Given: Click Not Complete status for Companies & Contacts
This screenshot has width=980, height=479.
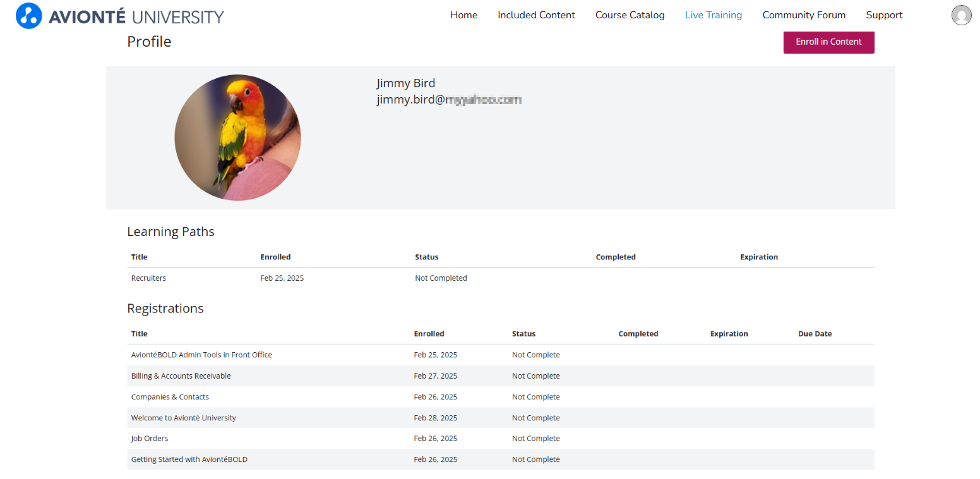Looking at the screenshot, I should [535, 397].
